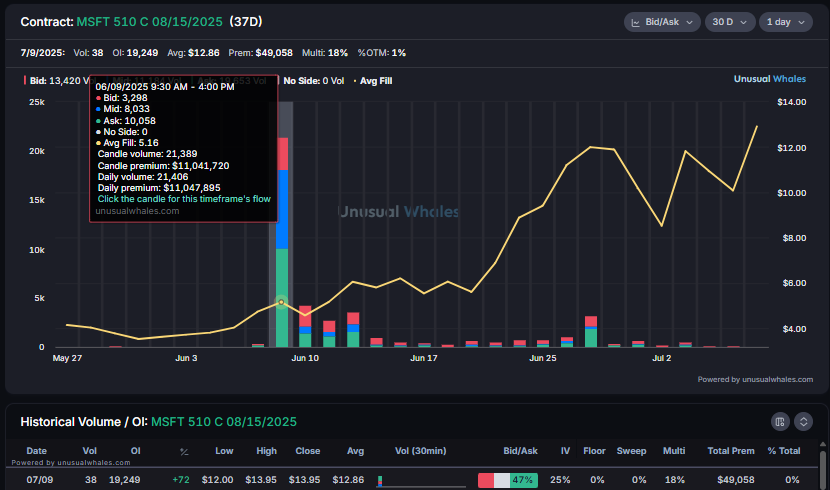Sort by the % Total column header
Screen dimensions: 830x490
click(x=784, y=451)
